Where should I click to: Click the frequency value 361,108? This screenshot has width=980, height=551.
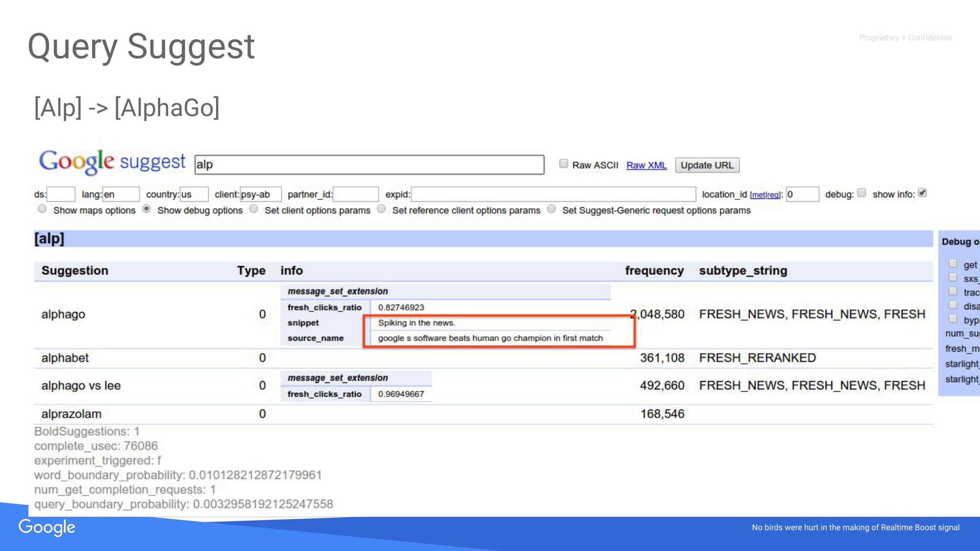662,358
